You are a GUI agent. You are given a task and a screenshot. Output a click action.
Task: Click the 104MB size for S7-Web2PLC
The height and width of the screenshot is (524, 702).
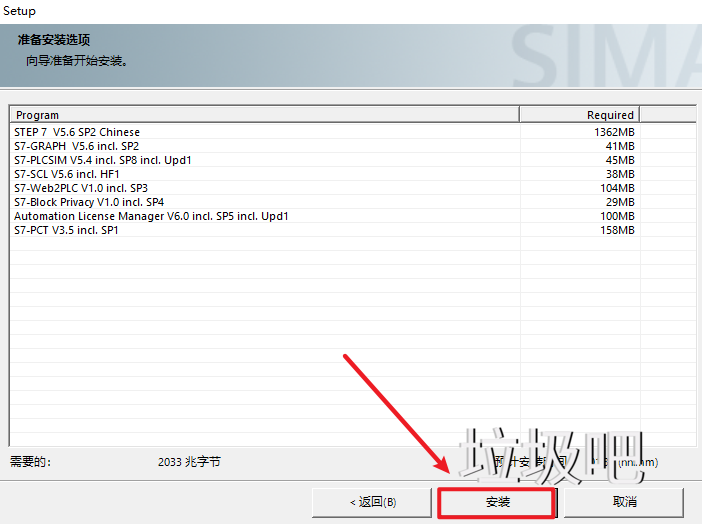[617, 188]
